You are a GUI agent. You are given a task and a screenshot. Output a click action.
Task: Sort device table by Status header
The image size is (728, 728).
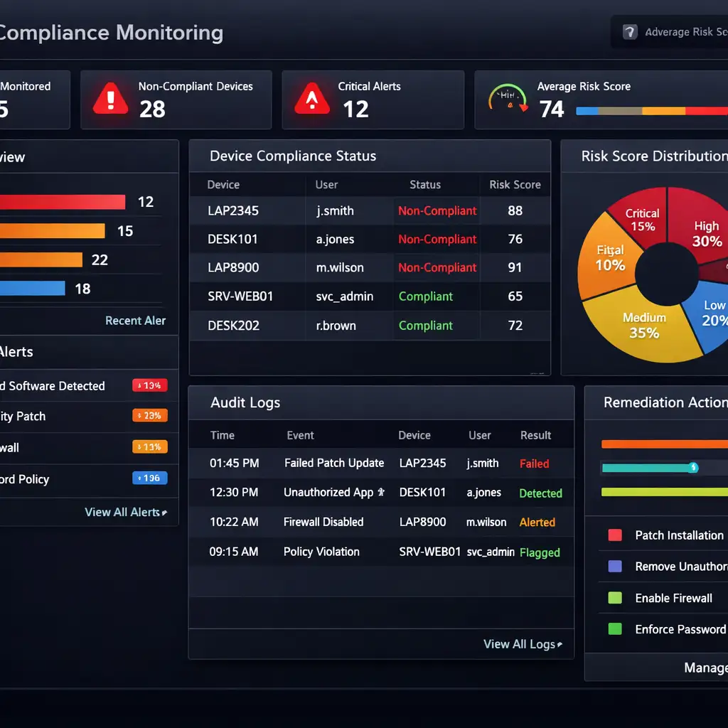(x=425, y=185)
